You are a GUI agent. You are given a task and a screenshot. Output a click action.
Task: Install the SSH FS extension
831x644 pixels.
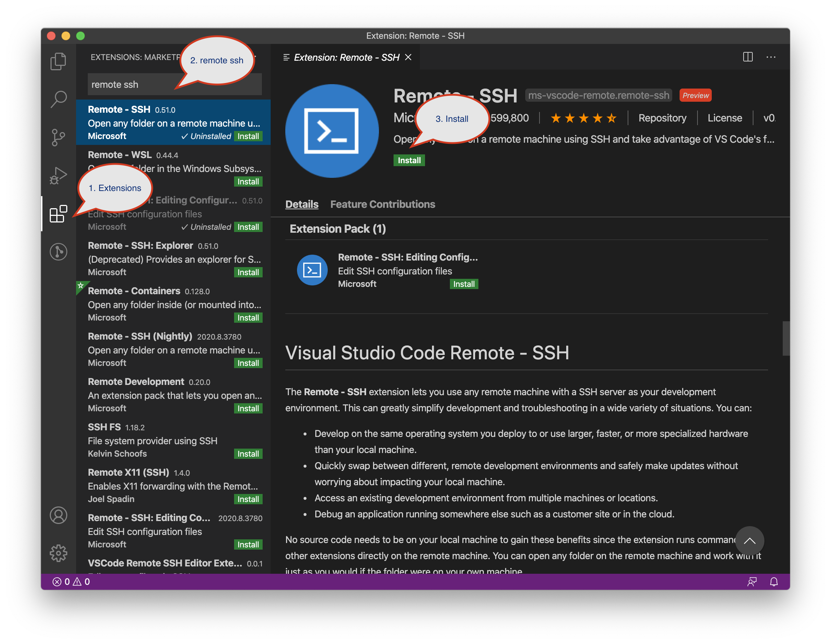248,454
